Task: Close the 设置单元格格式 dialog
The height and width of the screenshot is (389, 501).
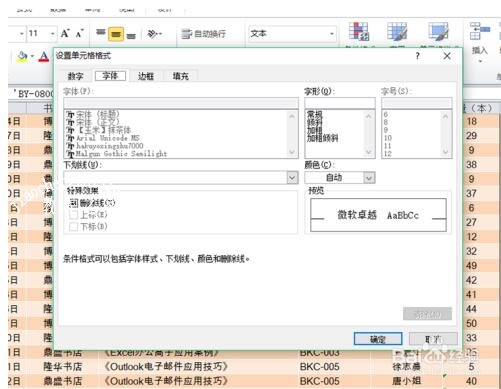Action: (447, 56)
